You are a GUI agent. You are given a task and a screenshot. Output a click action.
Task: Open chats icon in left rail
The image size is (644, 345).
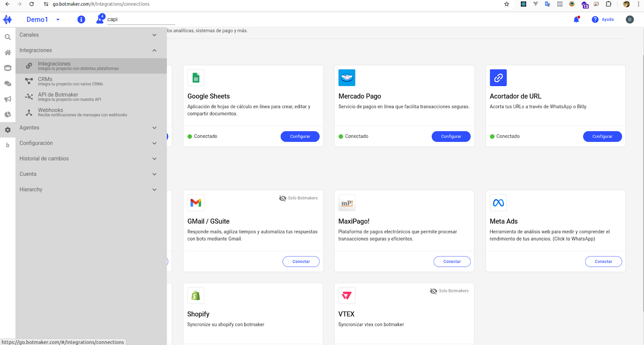[x=8, y=84]
